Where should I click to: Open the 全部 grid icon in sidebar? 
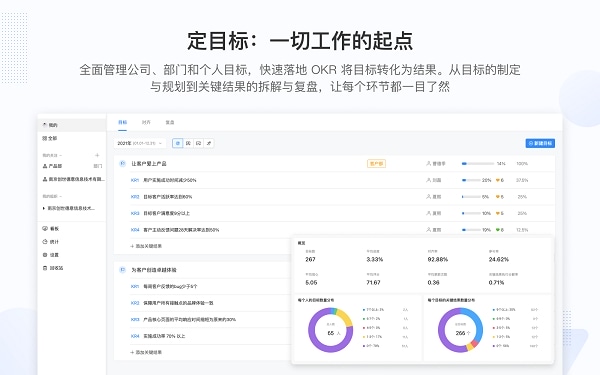click(45, 138)
